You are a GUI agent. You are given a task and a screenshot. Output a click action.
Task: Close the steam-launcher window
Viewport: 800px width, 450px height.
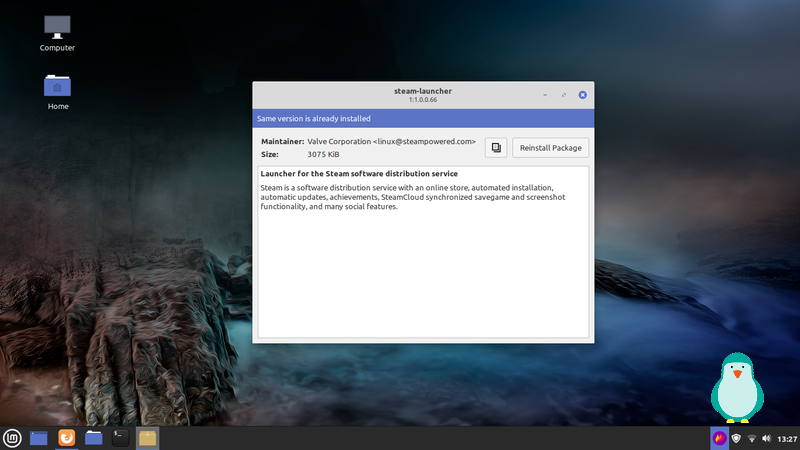582,95
